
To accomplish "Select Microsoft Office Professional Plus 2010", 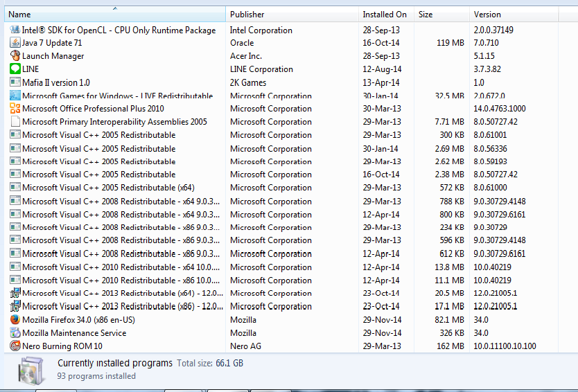I will tap(93, 109).
